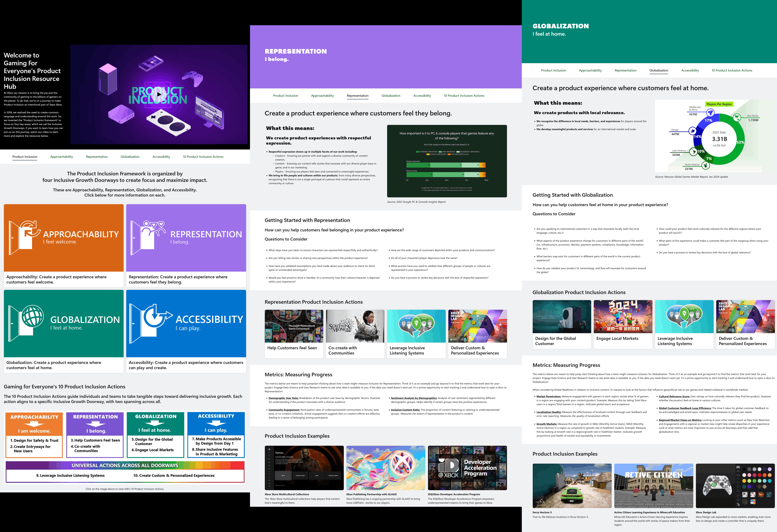Go to Product Inclusion tab on the Globalization page
This screenshot has height=532, width=777.
pyautogui.click(x=554, y=71)
